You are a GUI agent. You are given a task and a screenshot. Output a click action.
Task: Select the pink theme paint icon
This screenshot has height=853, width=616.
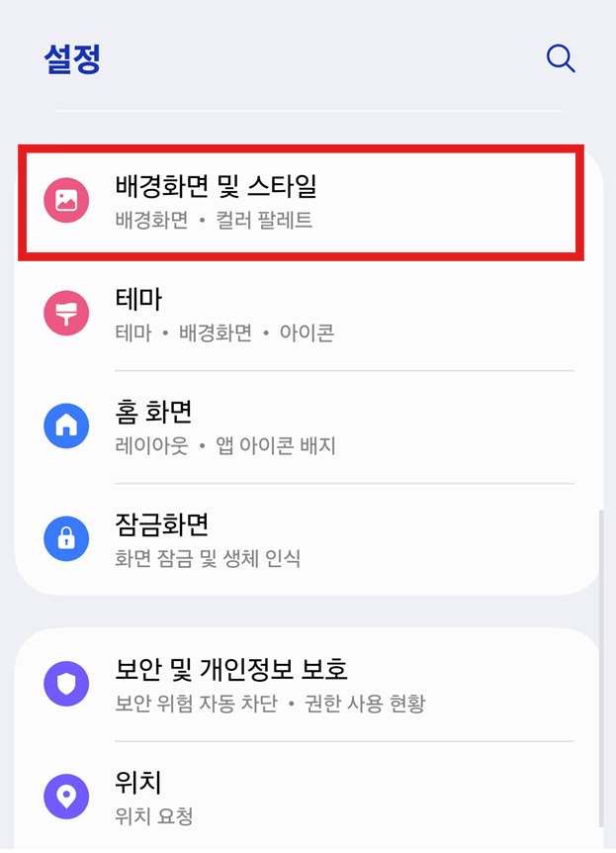66,310
